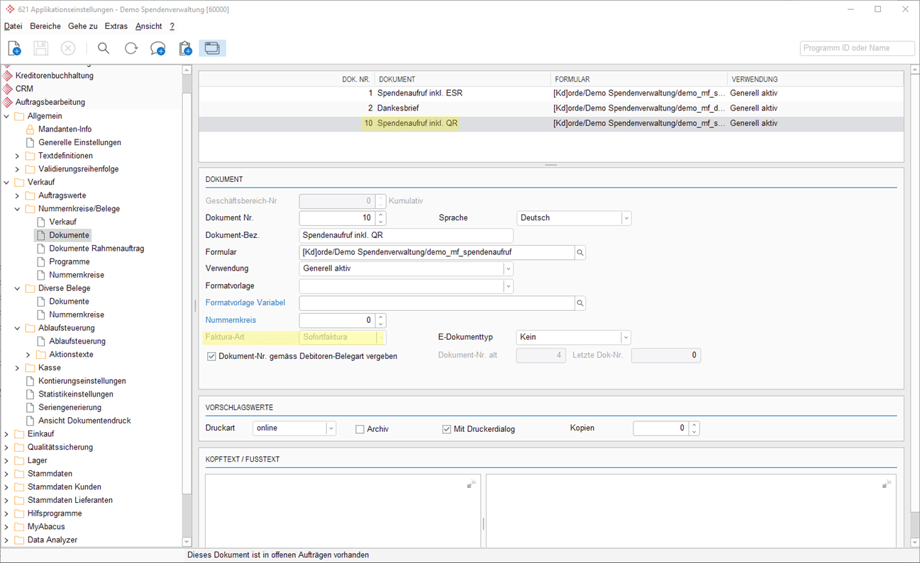Increase the Kopien stepper value
Screen dimensions: 920x563
tap(694, 425)
